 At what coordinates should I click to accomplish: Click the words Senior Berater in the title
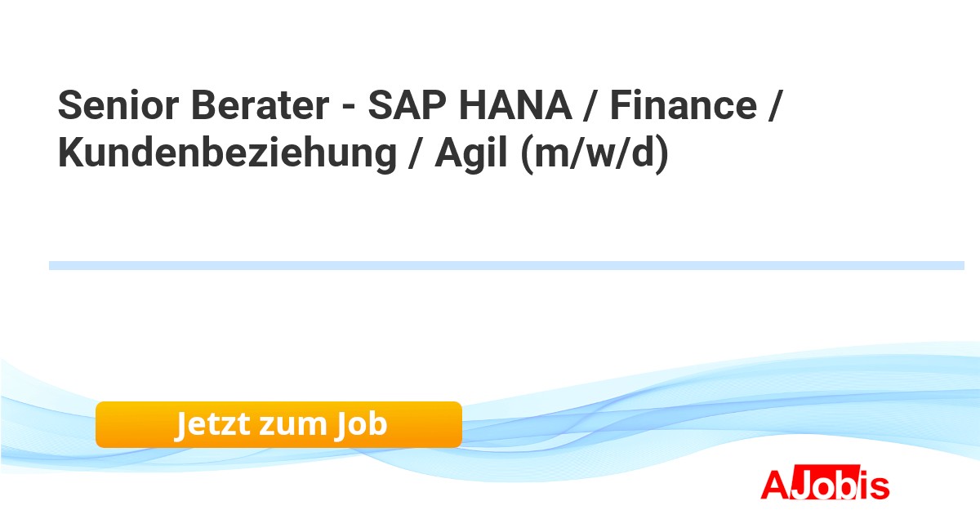point(192,106)
